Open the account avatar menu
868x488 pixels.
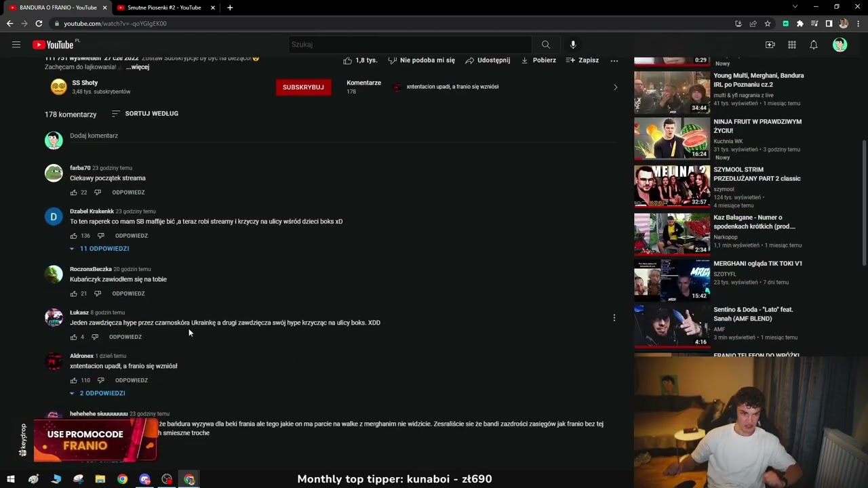click(x=840, y=45)
